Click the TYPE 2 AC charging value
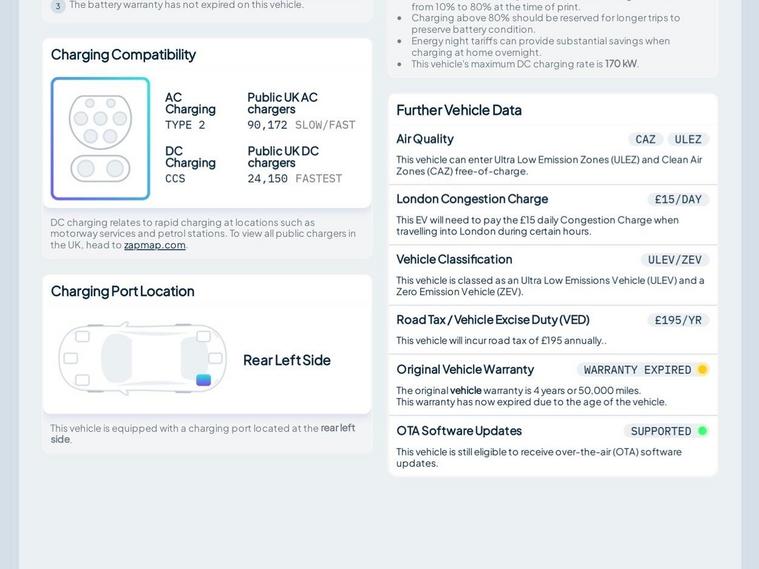 (185, 126)
